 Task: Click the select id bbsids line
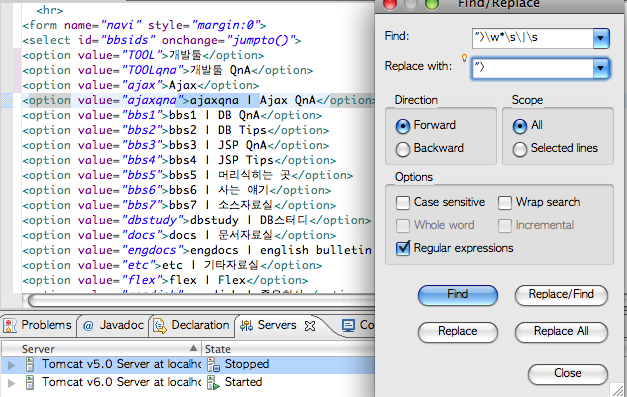pyautogui.click(x=162, y=40)
